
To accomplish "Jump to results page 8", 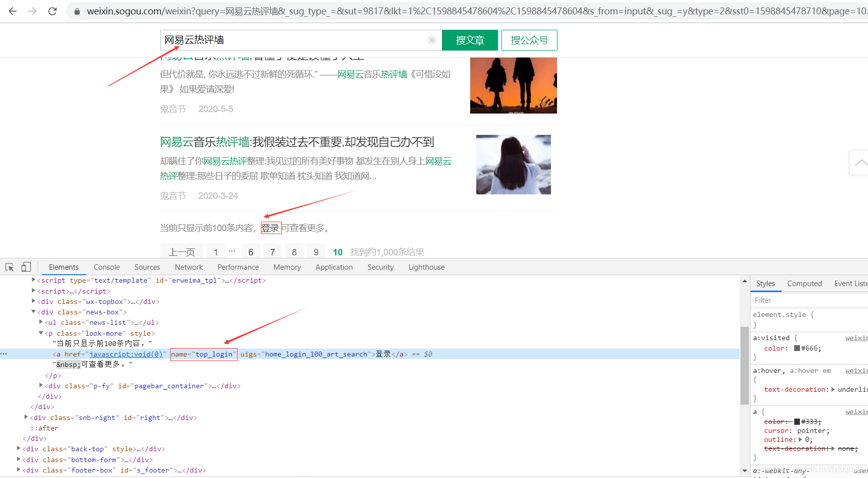I will click(x=294, y=252).
